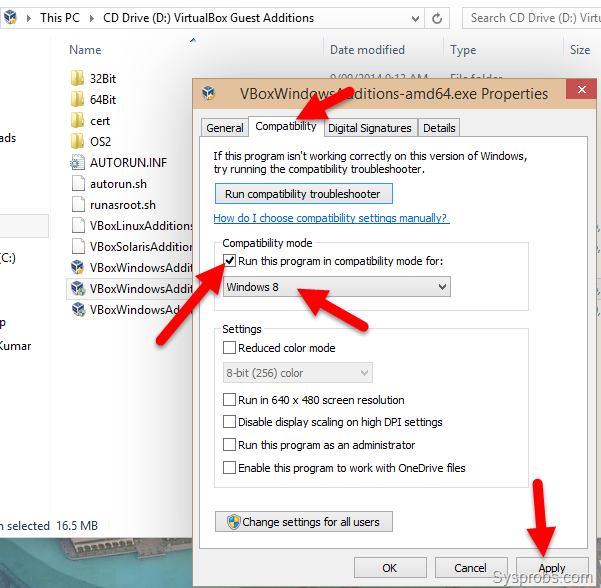
Task: Click the AUTORUN.INF file icon
Action: [x=77, y=162]
